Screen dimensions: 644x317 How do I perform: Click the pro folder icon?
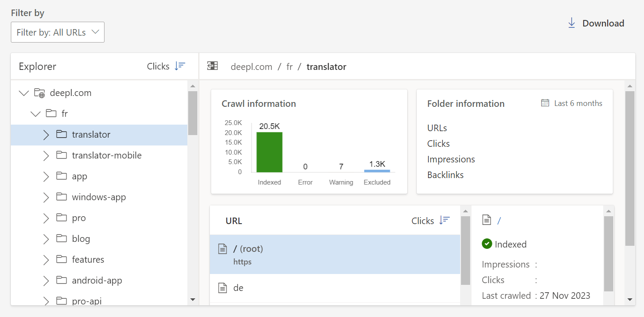click(62, 218)
